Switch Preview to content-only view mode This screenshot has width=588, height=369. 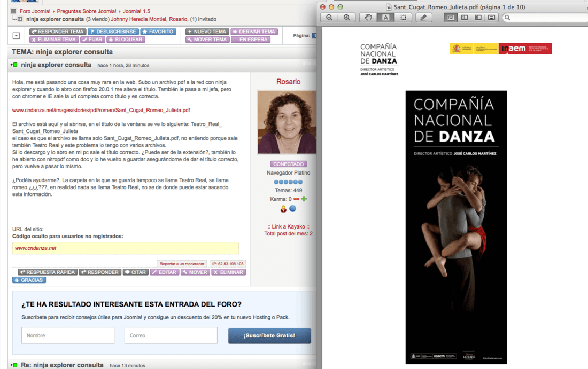click(451, 18)
